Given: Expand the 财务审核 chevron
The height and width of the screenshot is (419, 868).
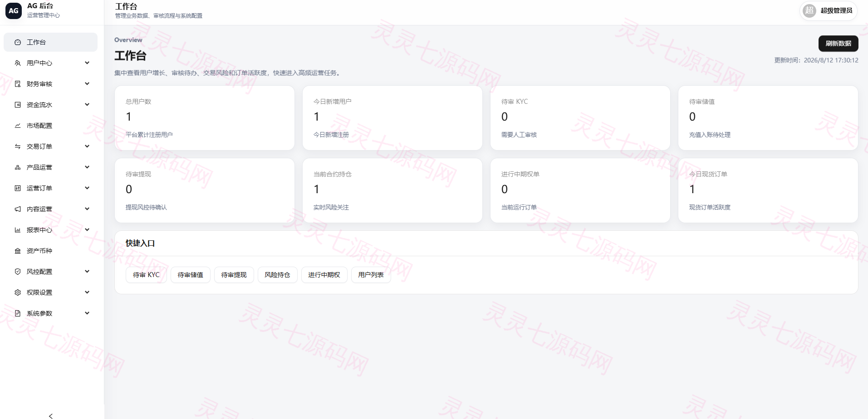Looking at the screenshot, I should click(87, 84).
